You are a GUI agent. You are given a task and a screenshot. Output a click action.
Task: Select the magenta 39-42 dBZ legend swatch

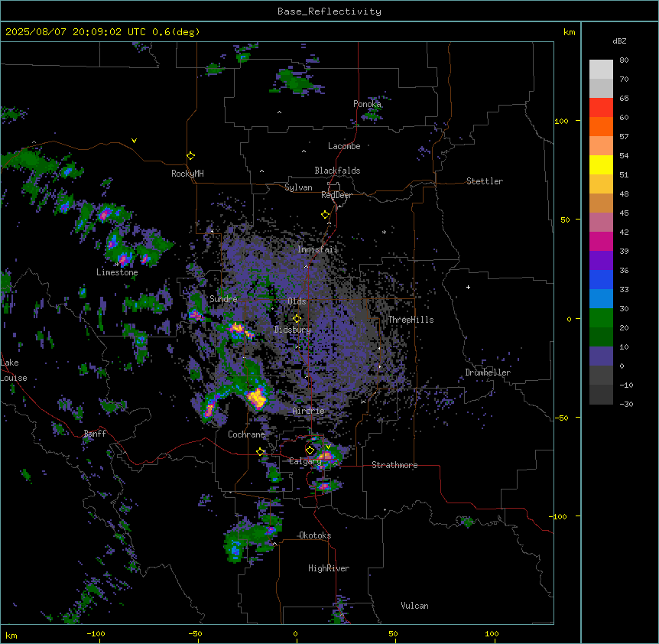point(601,242)
